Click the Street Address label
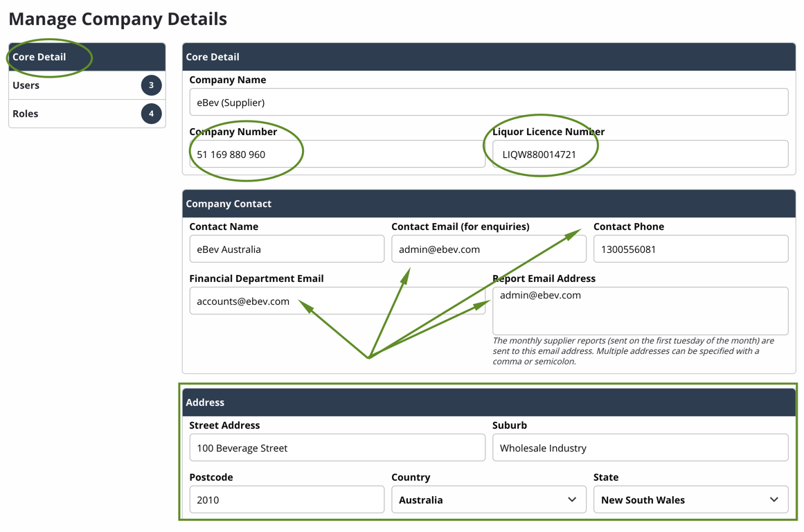This screenshot has width=804, height=532. (224, 425)
